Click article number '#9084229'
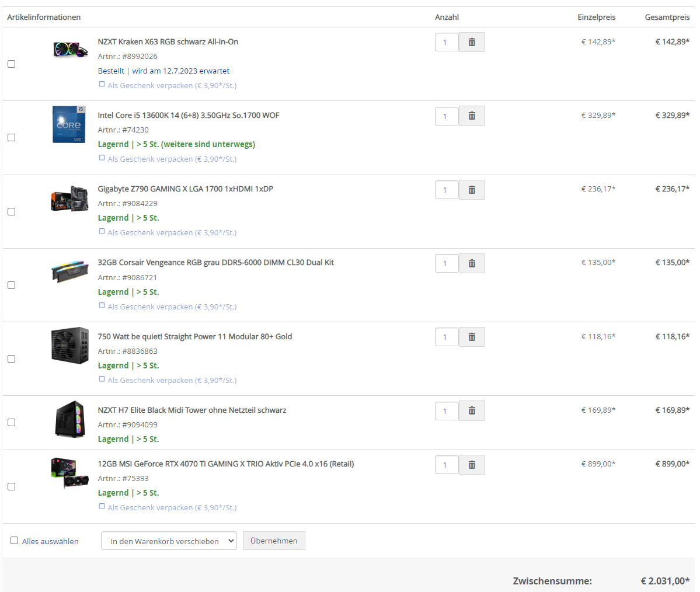The image size is (700, 592). (x=140, y=204)
